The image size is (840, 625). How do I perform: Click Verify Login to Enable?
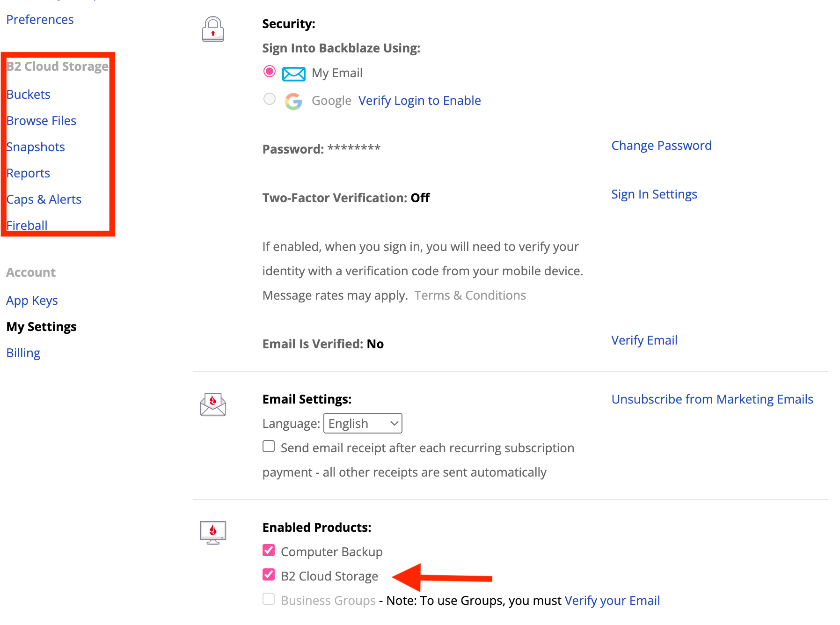pyautogui.click(x=420, y=101)
